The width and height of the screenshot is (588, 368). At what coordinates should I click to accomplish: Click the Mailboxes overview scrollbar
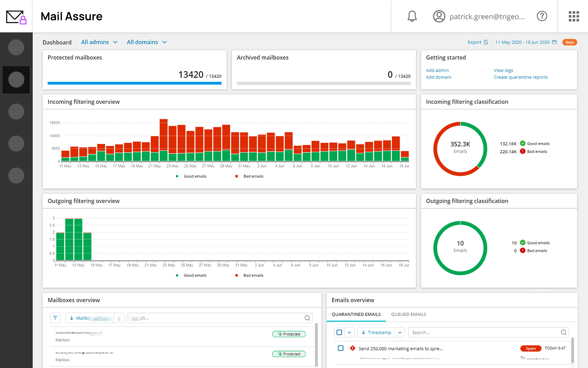pyautogui.click(x=316, y=344)
